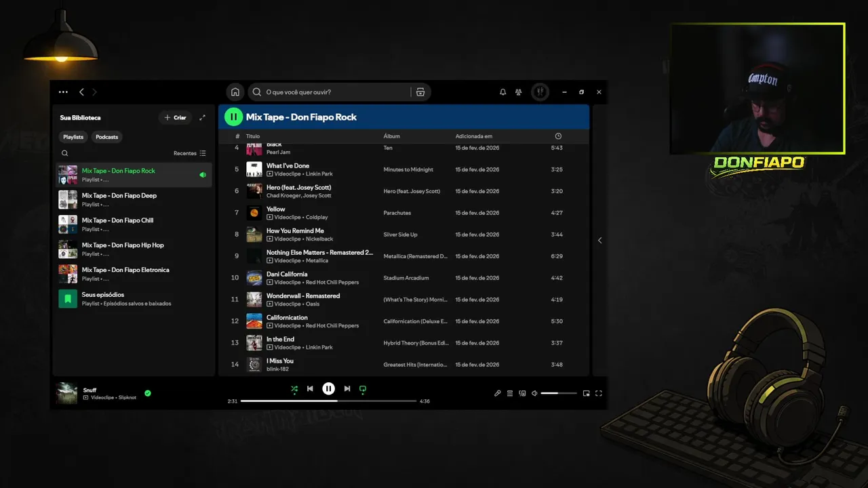This screenshot has height=488, width=868.
Task: Click the Criar button
Action: tap(175, 117)
